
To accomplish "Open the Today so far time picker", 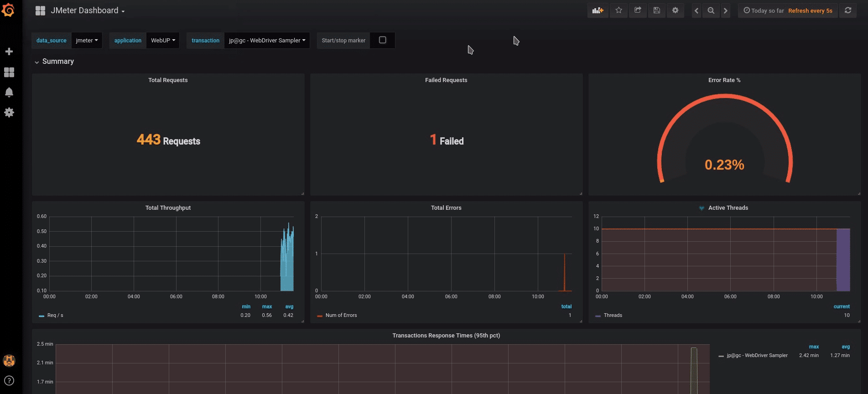I will point(764,10).
